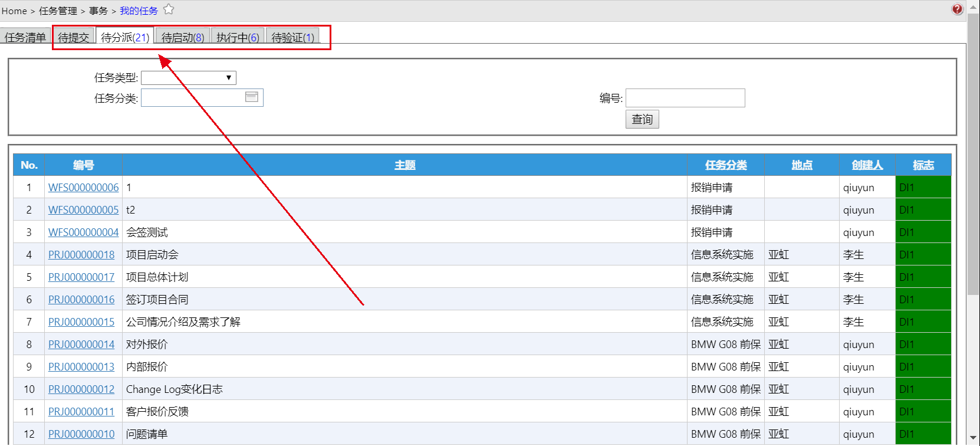This screenshot has height=446, width=980.
Task: Sort by the 地点 column header
Action: tap(802, 165)
